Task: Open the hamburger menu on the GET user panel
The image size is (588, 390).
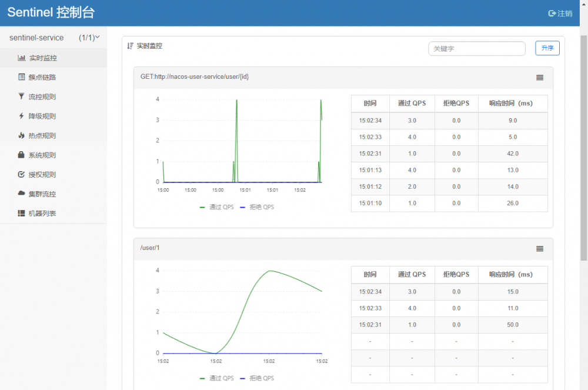Action: 540,76
